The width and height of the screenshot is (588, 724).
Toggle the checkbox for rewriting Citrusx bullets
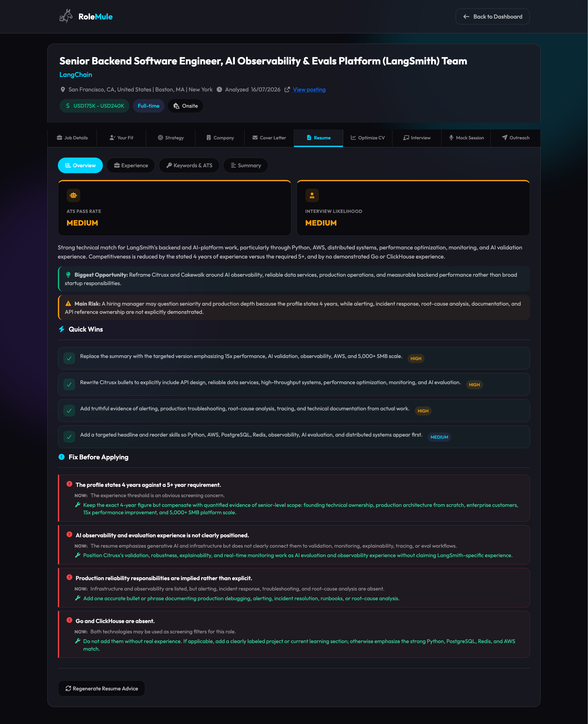(69, 384)
